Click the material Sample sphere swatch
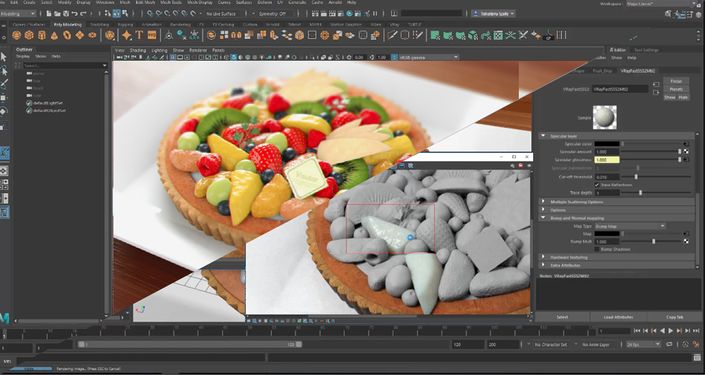This screenshot has width=705, height=375. pyautogui.click(x=605, y=117)
